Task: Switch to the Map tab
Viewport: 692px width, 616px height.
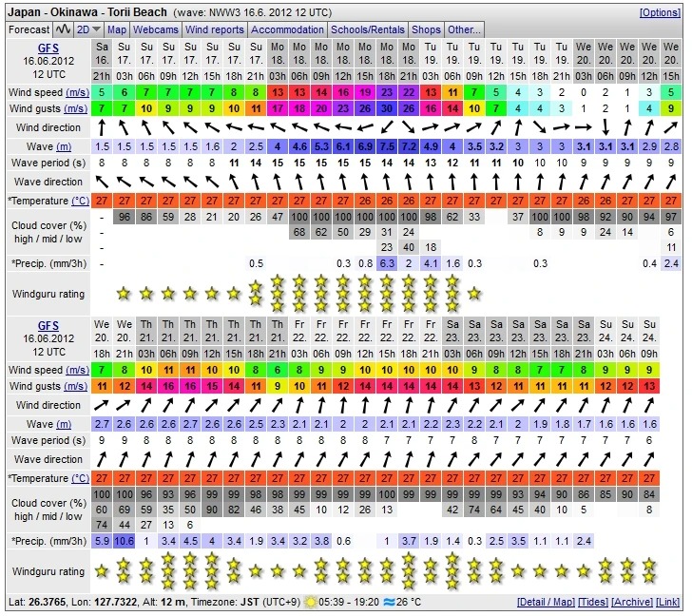Action: (x=117, y=29)
